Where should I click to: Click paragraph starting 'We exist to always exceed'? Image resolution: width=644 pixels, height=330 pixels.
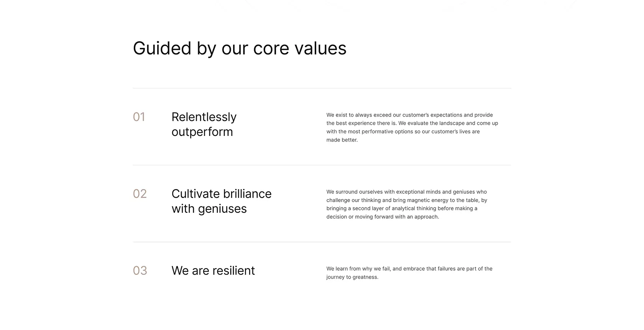(x=412, y=127)
